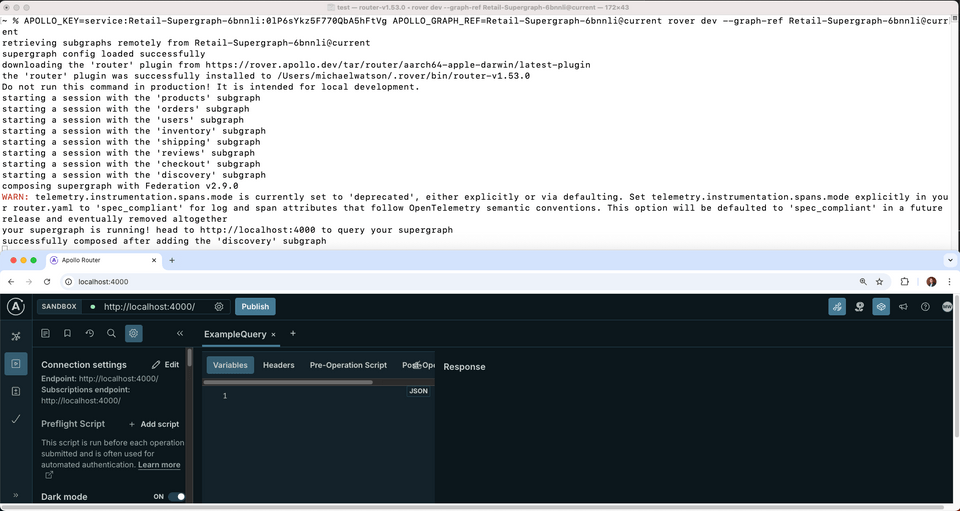The width and height of the screenshot is (960, 511).
Task: Expand the left navigation rail
Action: (x=16, y=495)
